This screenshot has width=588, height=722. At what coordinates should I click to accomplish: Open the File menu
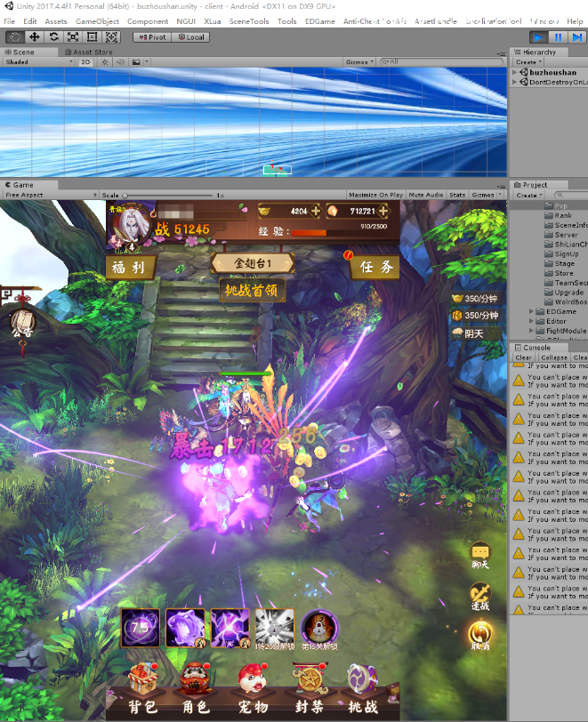[9, 21]
